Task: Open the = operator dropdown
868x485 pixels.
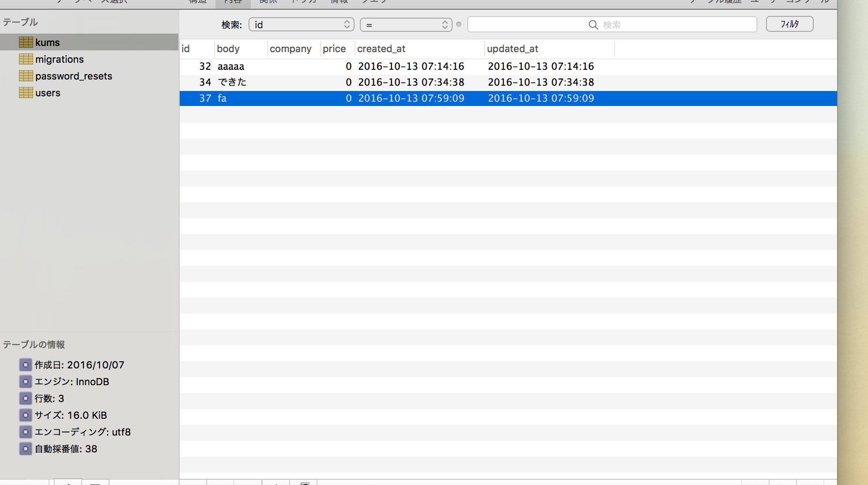Action: click(x=405, y=25)
